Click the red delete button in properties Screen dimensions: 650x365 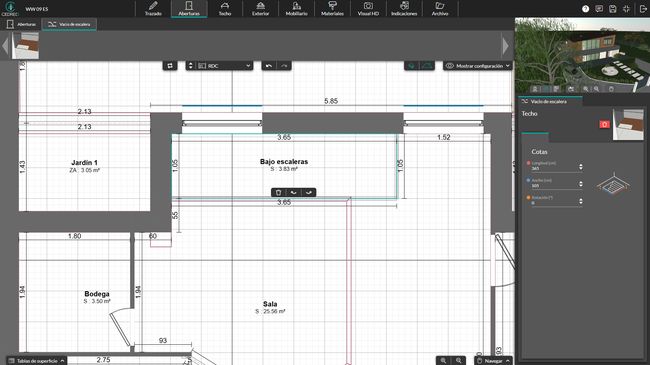[x=604, y=124]
